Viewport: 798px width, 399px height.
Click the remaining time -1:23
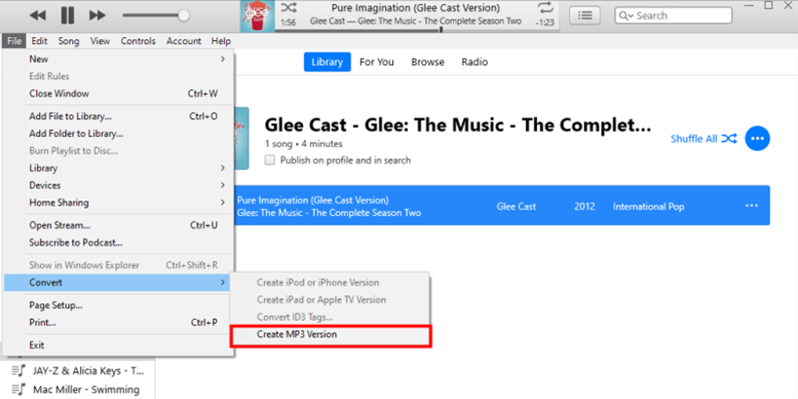click(x=545, y=23)
